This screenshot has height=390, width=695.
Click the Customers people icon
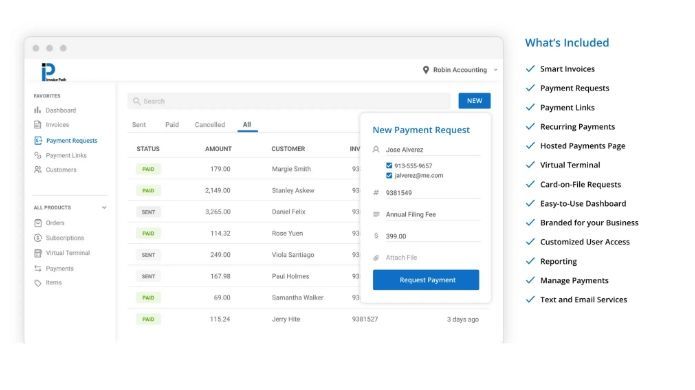click(38, 170)
